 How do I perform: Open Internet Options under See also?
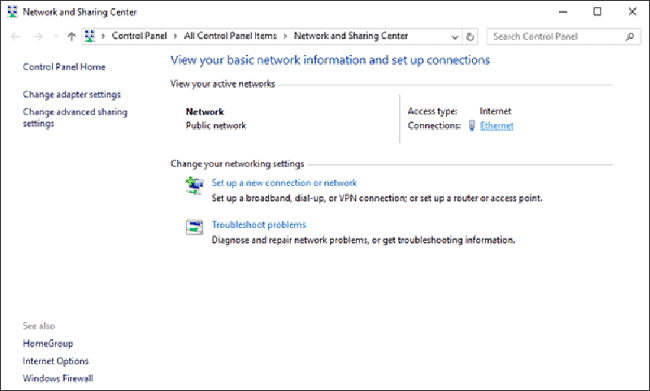click(x=56, y=361)
